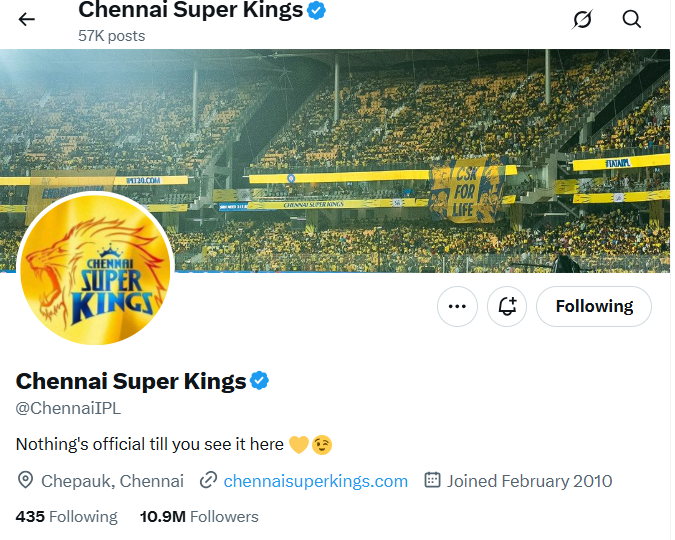This screenshot has width=675, height=540.
Task: Open the Chennai Super Kings profile picture
Action: [95, 270]
